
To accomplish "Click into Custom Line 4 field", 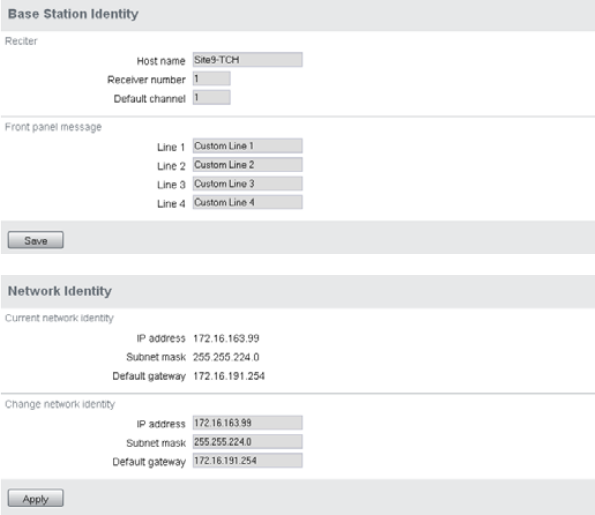I will [247, 202].
